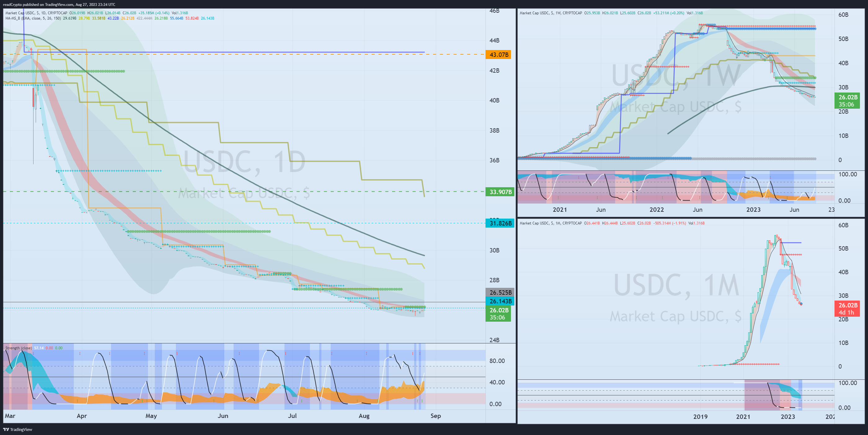Click the 100.00 label on monthly oscillator axis
Image resolution: width=868 pixels, height=435 pixels.
tap(848, 383)
